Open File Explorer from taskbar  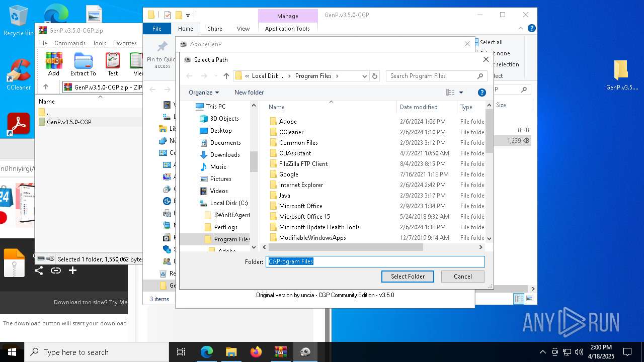coord(231,352)
